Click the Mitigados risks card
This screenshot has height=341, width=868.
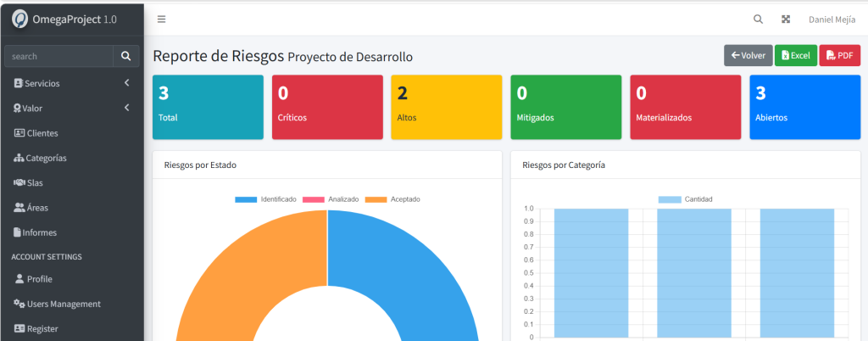tap(565, 108)
